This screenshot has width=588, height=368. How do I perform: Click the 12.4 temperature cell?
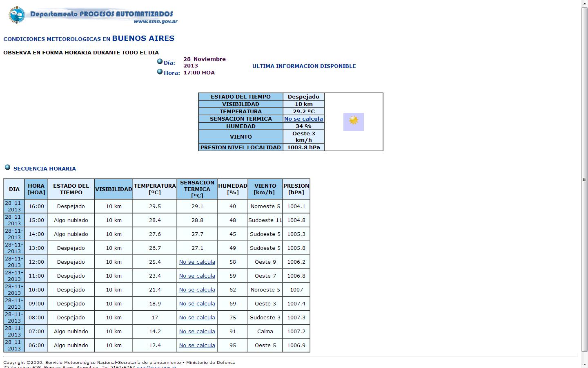point(155,345)
